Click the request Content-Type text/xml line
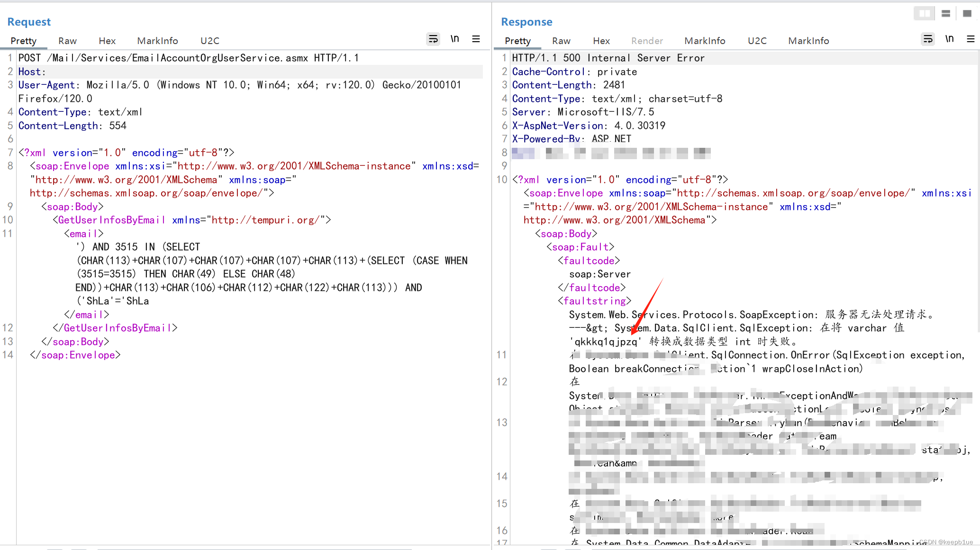Image resolution: width=980 pixels, height=550 pixels. (81, 112)
